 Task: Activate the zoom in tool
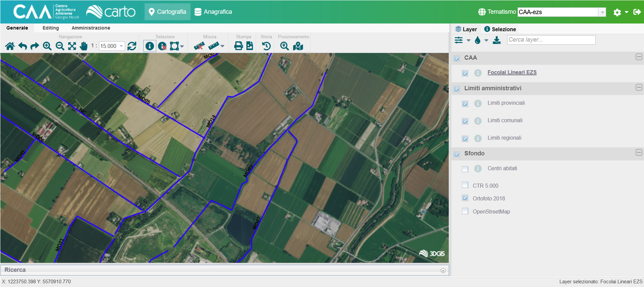[47, 46]
